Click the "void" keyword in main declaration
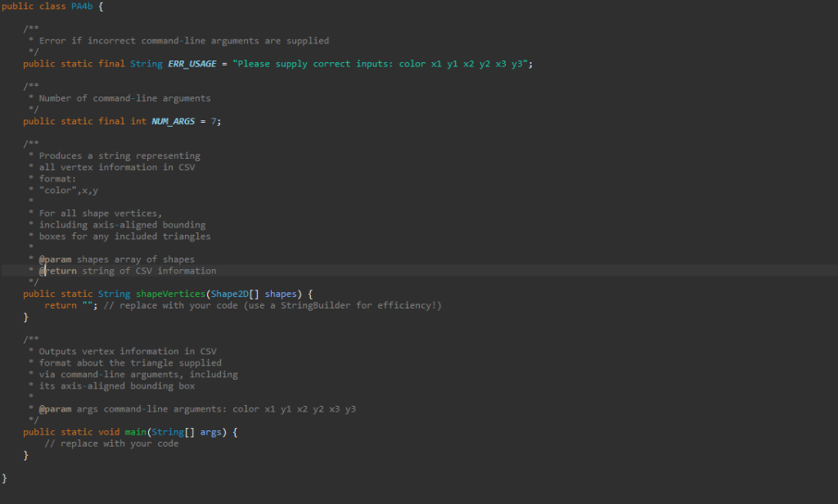Viewport: 838px width, 504px height. [109, 432]
